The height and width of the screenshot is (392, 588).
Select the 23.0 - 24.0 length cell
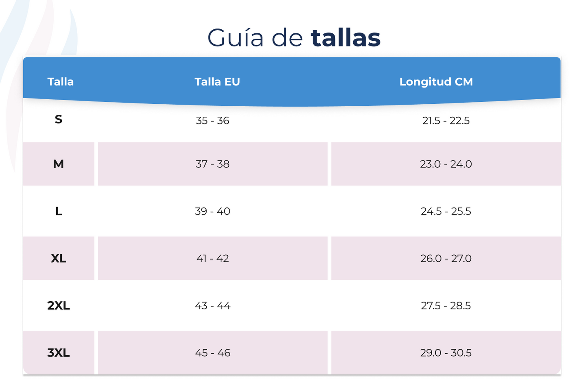click(x=446, y=164)
